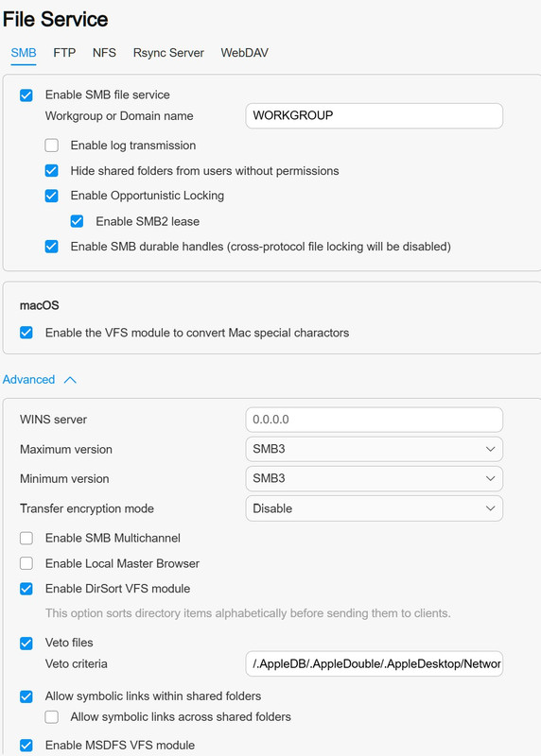Open the Minimum version dropdown

[x=374, y=478]
